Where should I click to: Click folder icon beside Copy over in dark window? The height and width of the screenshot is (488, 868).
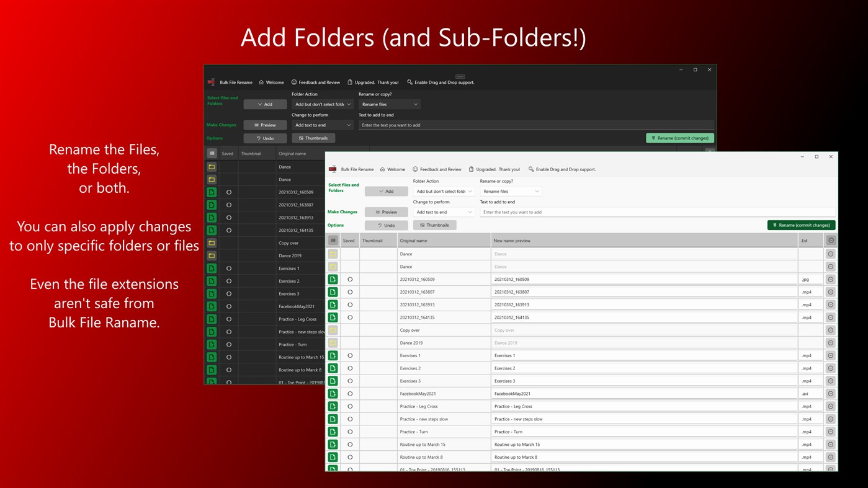(212, 243)
